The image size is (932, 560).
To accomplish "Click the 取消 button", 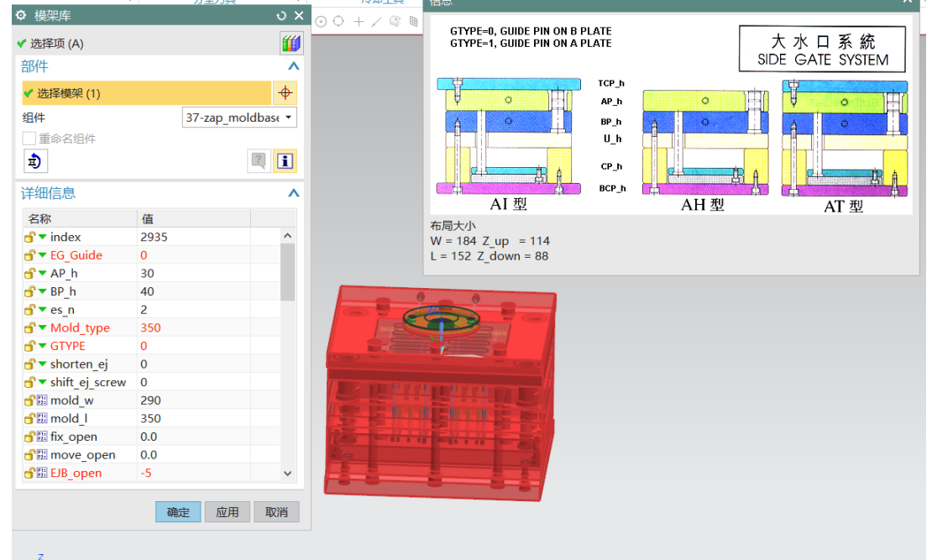I will [x=276, y=512].
